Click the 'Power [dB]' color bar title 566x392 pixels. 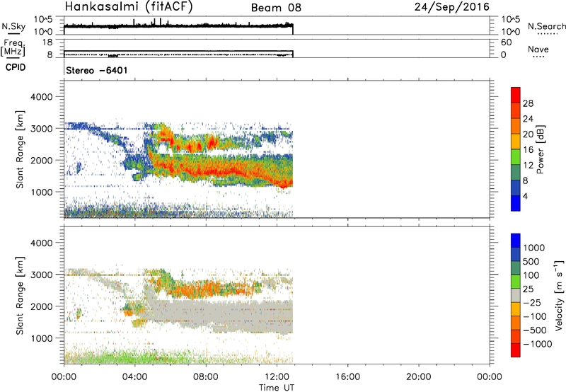coord(540,149)
